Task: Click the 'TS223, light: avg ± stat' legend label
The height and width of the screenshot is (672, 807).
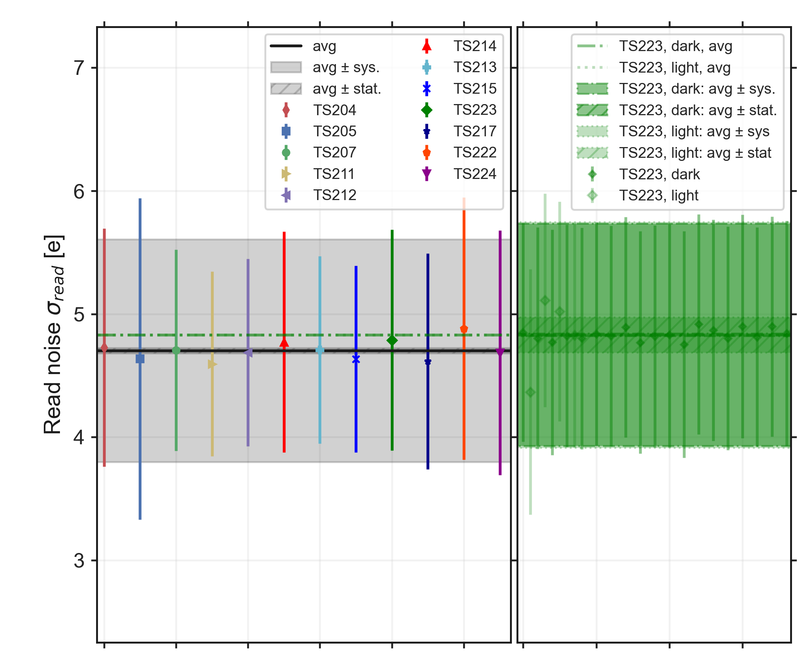Action: [695, 153]
